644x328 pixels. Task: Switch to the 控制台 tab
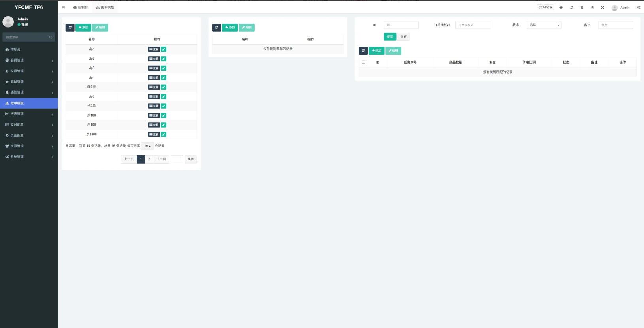pyautogui.click(x=81, y=7)
